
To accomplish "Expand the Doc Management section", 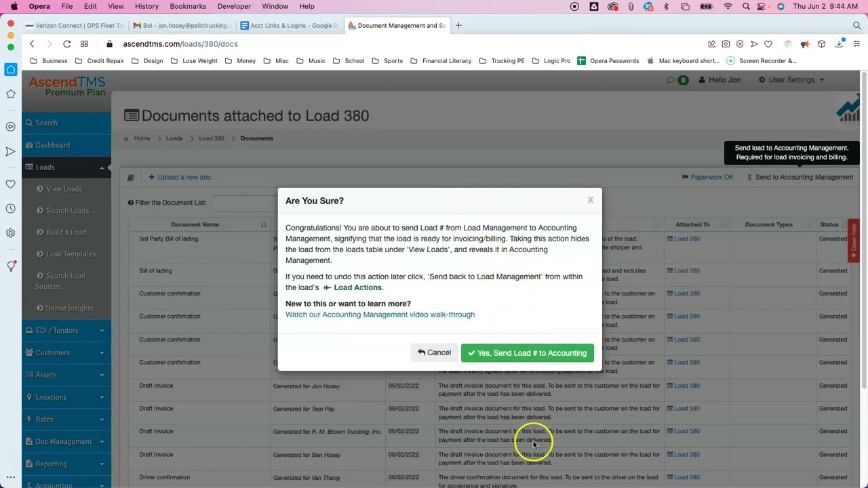I will pos(66,442).
